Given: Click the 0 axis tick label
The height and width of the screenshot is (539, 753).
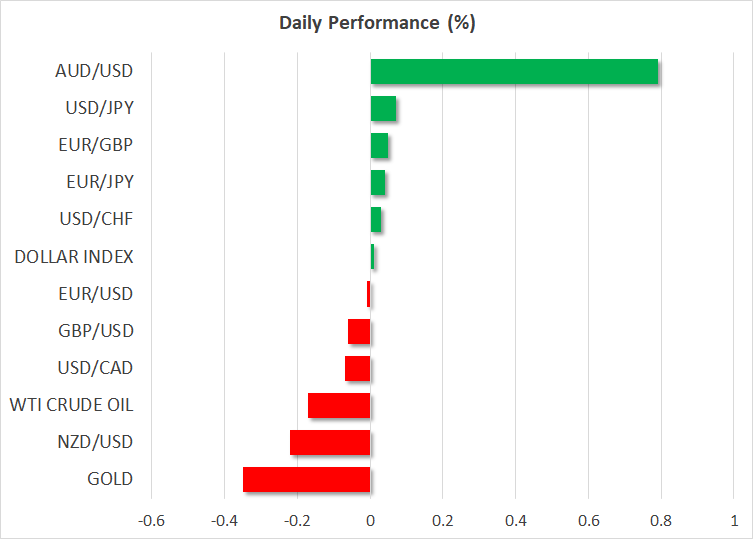Looking at the screenshot, I should pos(370,521).
